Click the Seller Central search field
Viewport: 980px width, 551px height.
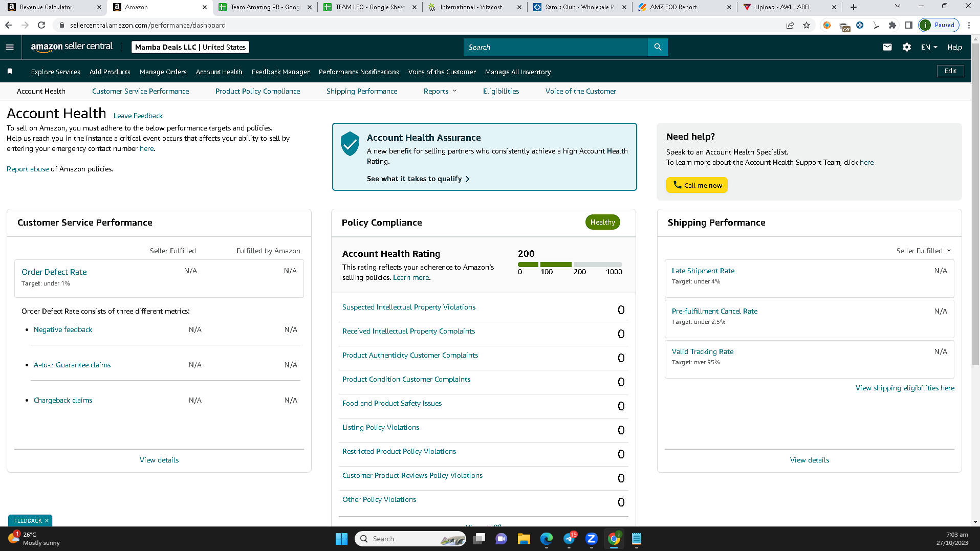pyautogui.click(x=555, y=47)
